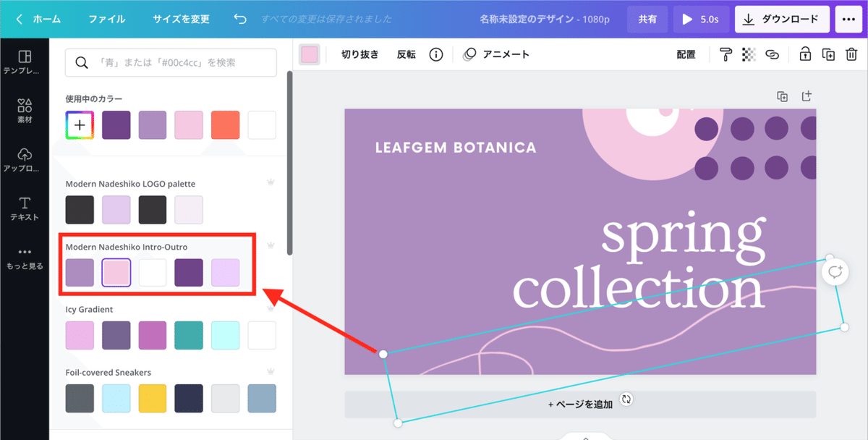Image resolution: width=868 pixels, height=440 pixels.
Task: Open the テキスト text panel
Action: [25, 208]
